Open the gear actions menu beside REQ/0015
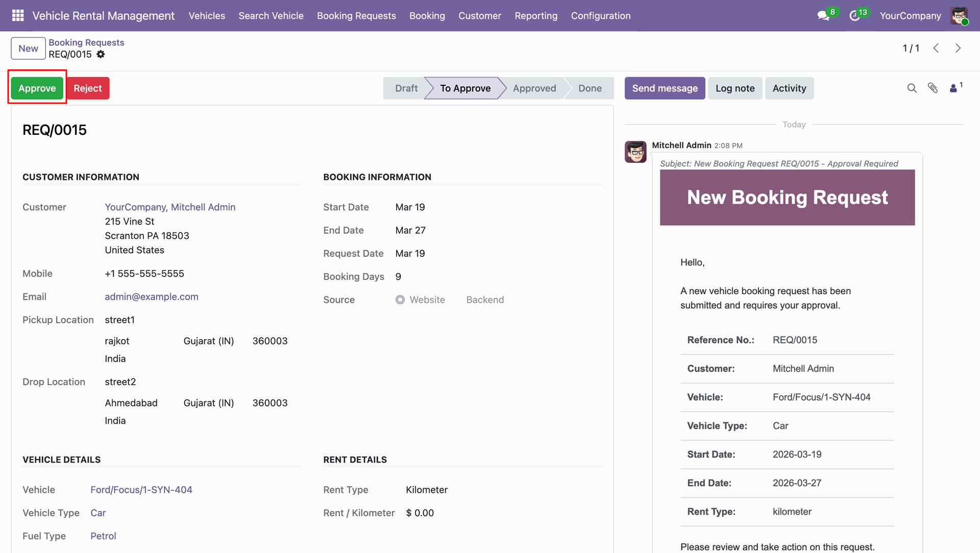The height and width of the screenshot is (553, 980). click(101, 54)
